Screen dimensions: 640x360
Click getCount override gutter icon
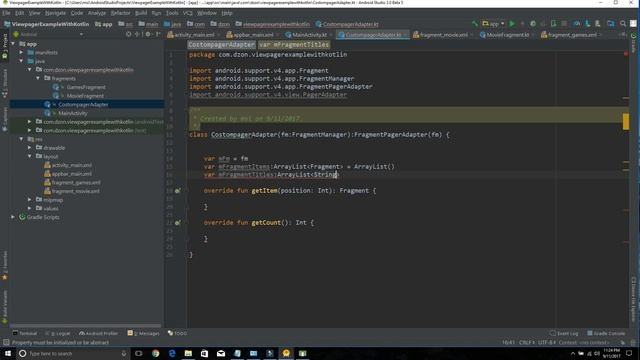pyautogui.click(x=178, y=223)
